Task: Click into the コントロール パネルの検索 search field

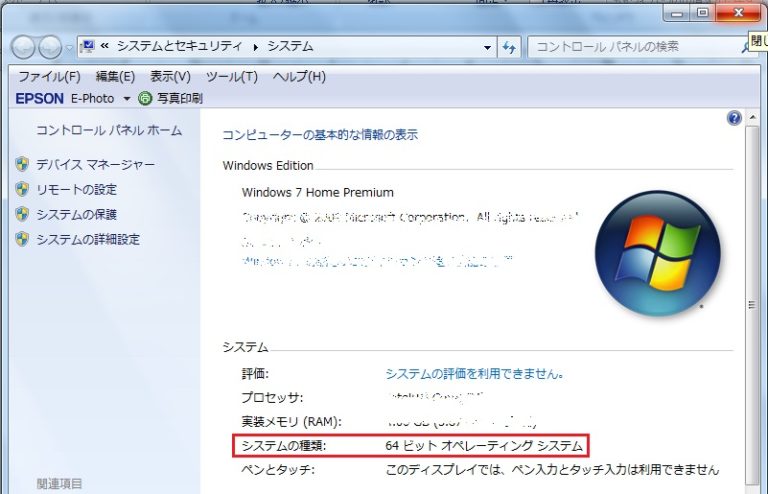Action: [637, 47]
